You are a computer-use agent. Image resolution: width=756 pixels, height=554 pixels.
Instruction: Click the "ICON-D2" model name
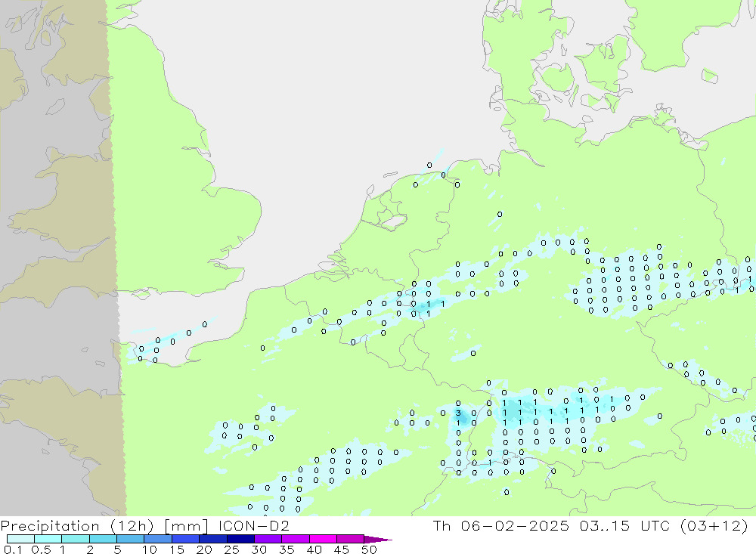(253, 525)
